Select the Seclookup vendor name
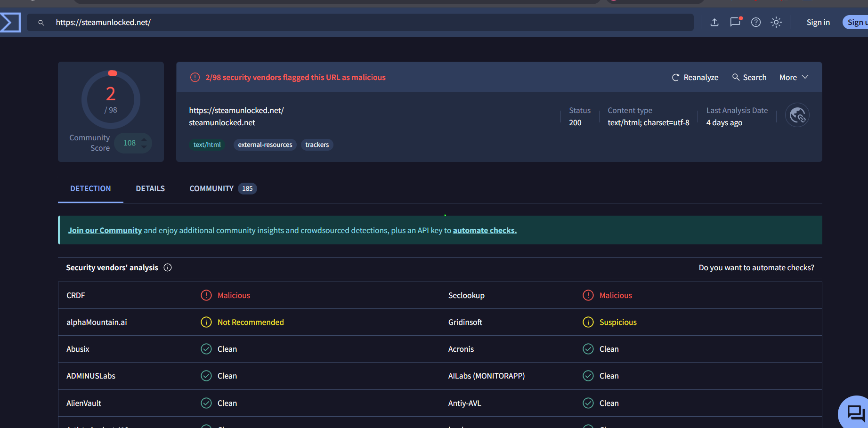This screenshot has height=428, width=868. 466,295
